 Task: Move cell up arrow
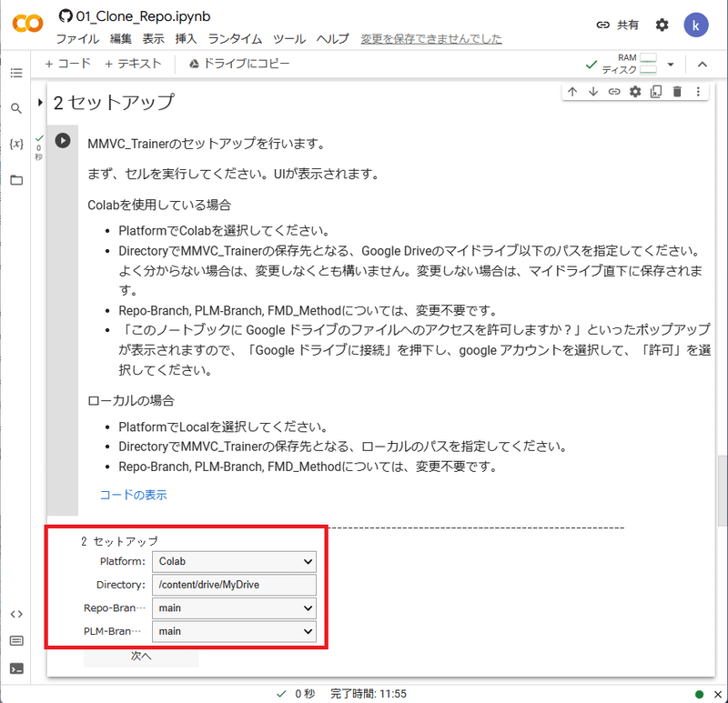click(572, 92)
